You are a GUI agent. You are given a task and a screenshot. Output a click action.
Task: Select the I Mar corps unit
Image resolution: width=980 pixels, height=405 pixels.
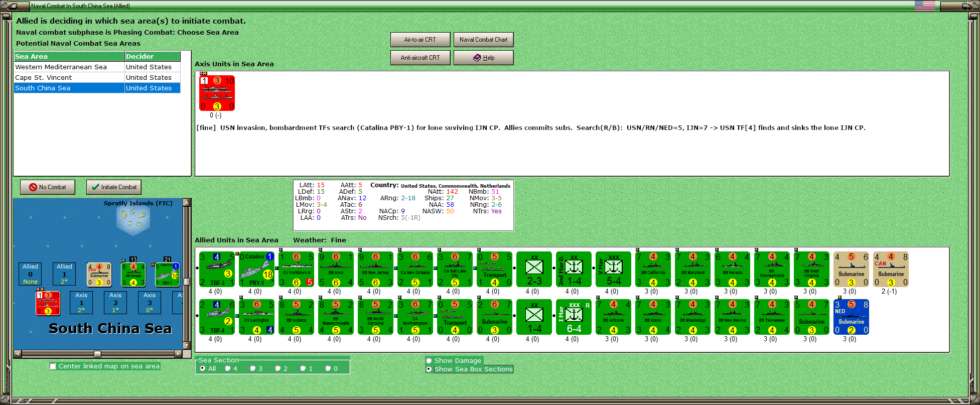pos(574,317)
